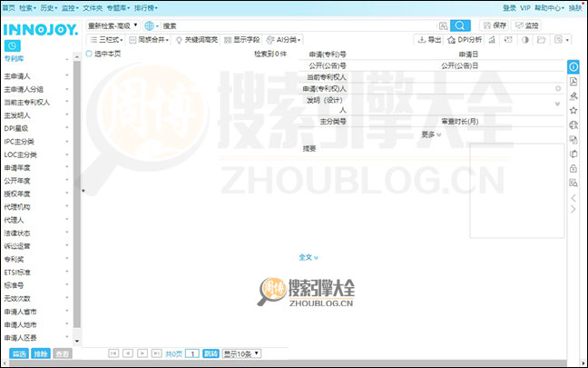
Task: Click the 监控 monitor button near search
Action: point(526,25)
